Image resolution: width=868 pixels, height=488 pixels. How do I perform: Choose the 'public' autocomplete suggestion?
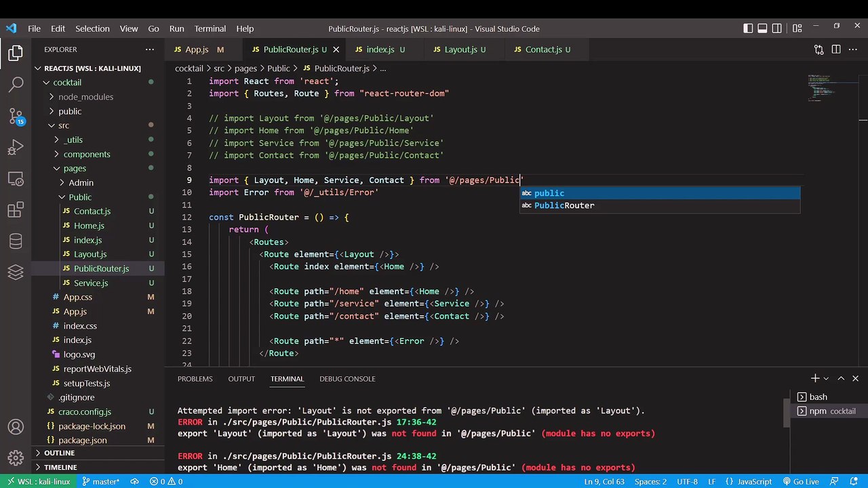(x=660, y=193)
